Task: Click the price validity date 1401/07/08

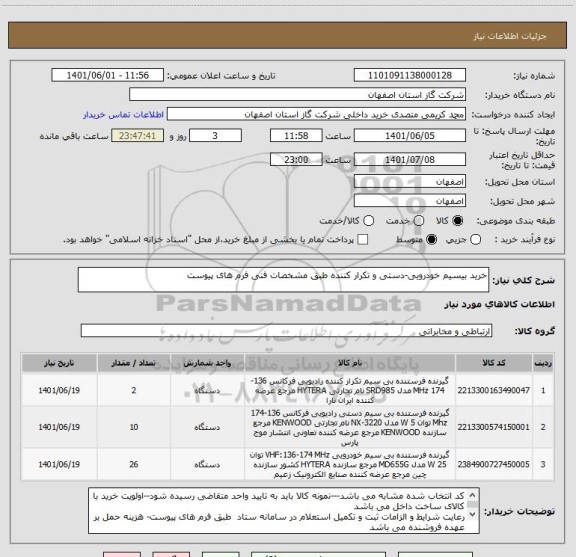Action: point(410,159)
